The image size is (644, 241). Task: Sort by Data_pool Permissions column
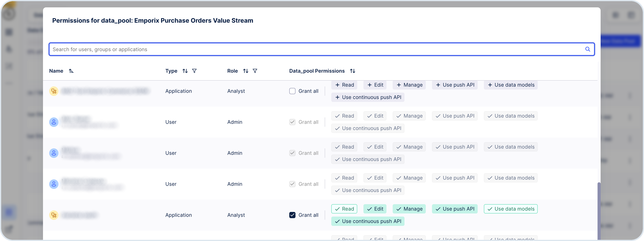click(x=353, y=71)
